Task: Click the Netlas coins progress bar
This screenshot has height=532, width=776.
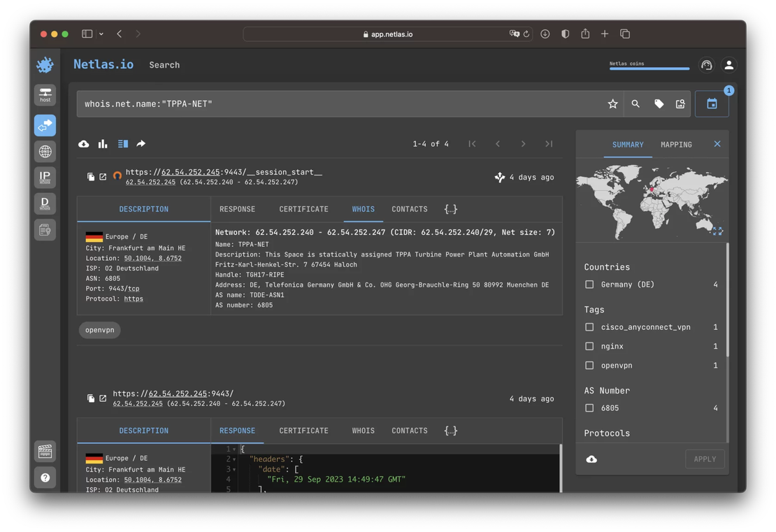Action: 649,67
